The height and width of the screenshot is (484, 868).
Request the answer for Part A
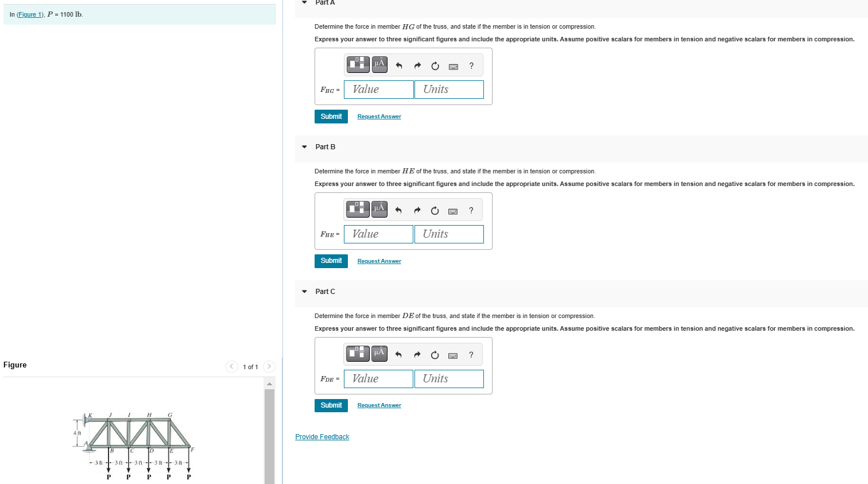click(x=379, y=117)
